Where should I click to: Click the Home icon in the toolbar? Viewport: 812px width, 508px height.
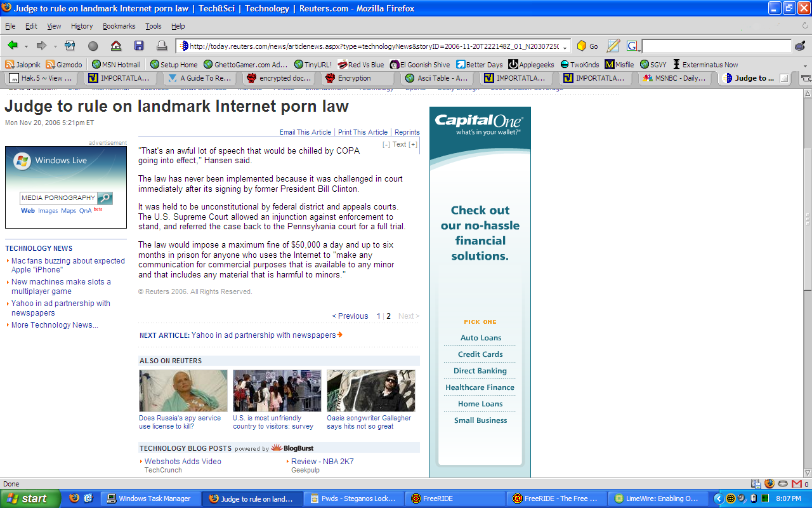click(x=116, y=46)
